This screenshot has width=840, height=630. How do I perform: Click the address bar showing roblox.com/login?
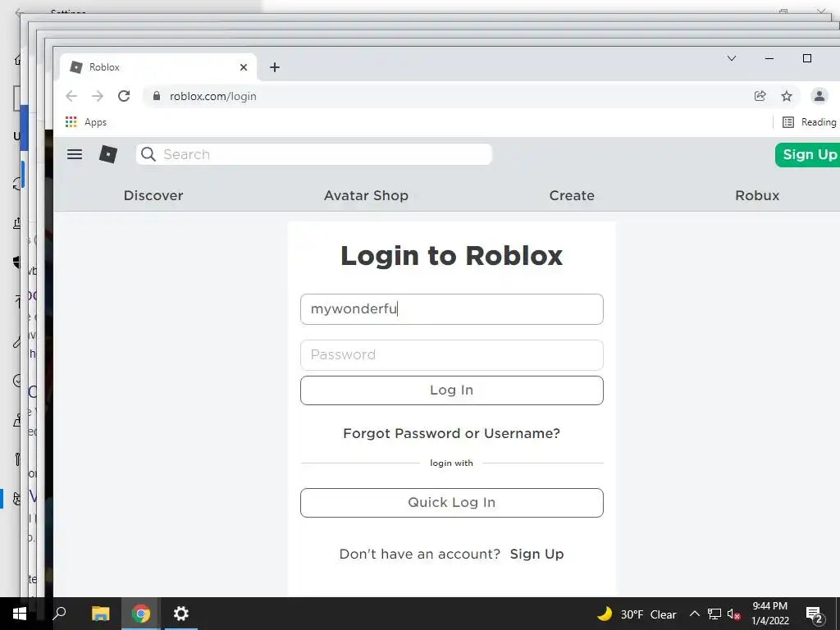[450, 97]
